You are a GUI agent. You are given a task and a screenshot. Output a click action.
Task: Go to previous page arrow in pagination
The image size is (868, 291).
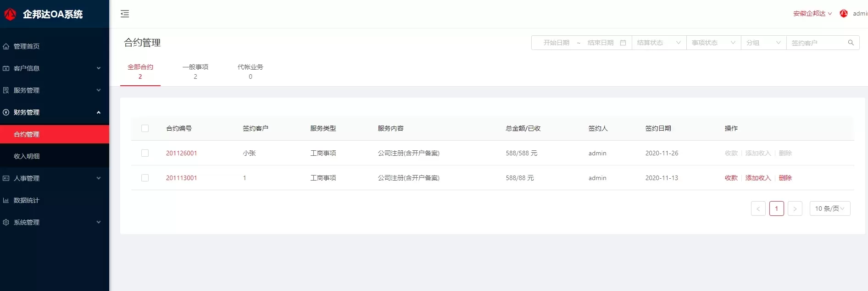pos(758,209)
